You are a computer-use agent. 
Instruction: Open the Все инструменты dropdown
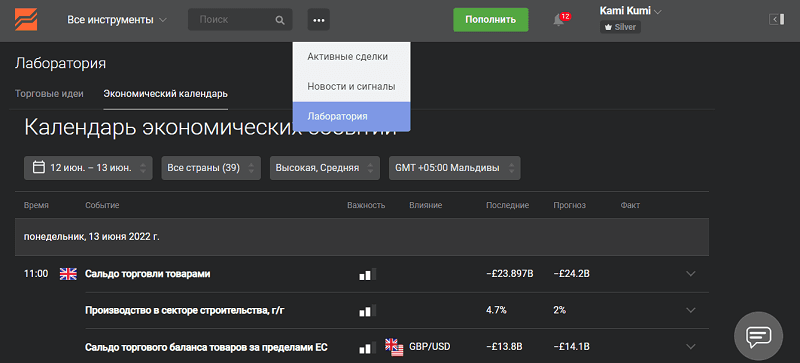[x=117, y=20]
